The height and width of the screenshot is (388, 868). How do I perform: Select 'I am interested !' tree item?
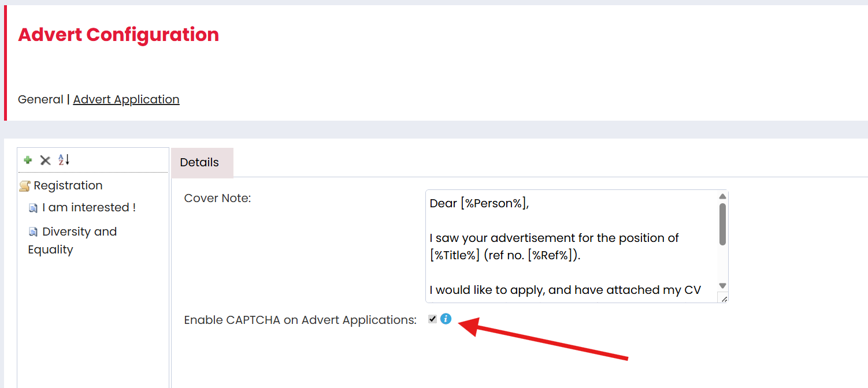pos(89,207)
